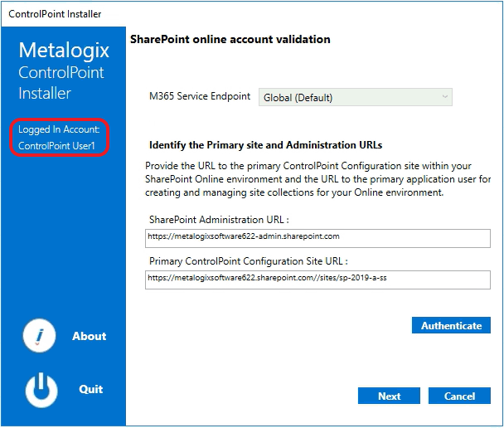Click the Next button
This screenshot has height=428, width=504.
click(x=389, y=396)
